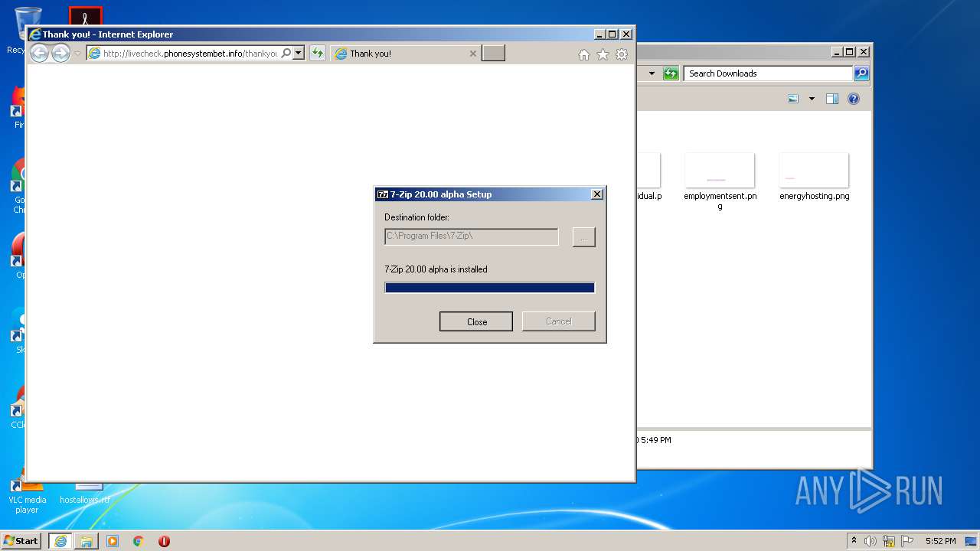Click the change view icon in Explorer
Screen dimensions: 980x551
tap(793, 99)
